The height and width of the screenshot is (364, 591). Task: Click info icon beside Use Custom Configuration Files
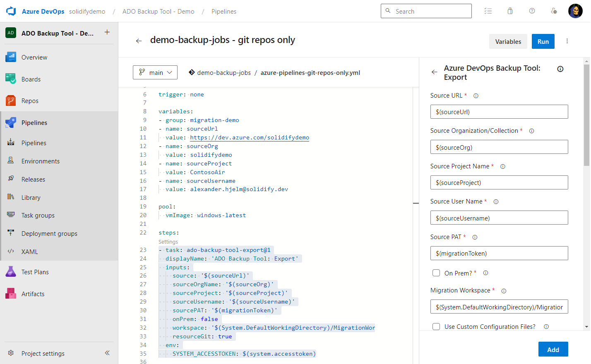click(546, 327)
